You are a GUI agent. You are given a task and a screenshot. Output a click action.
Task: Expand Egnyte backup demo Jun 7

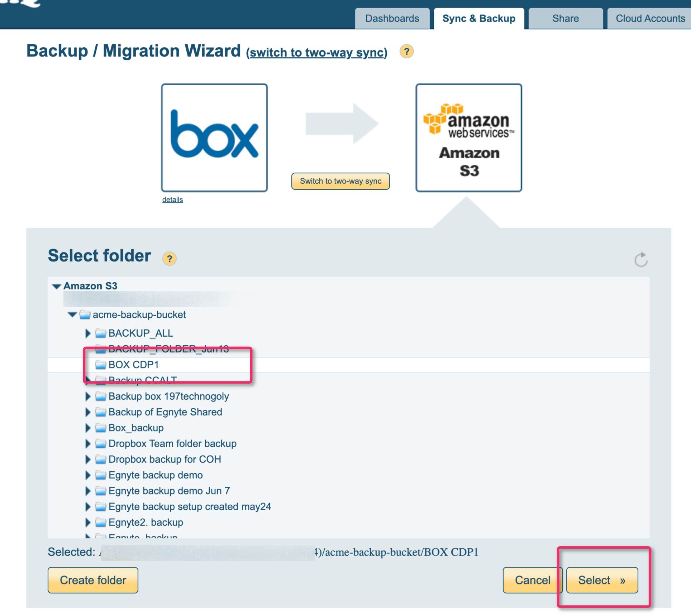pyautogui.click(x=88, y=491)
